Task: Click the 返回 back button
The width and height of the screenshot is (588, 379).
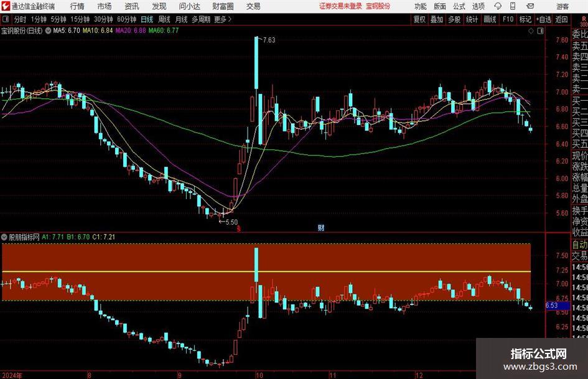Action: point(561,19)
